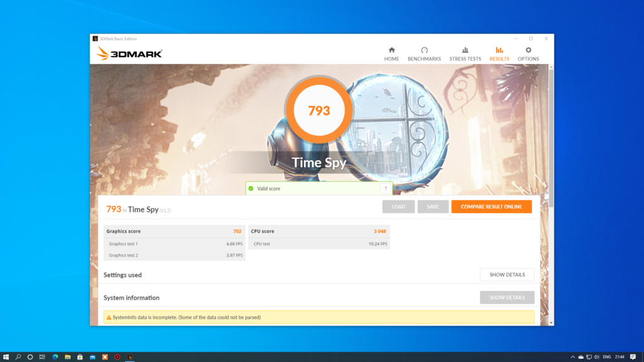Show details for Settings used
644x362 pixels.
click(507, 275)
